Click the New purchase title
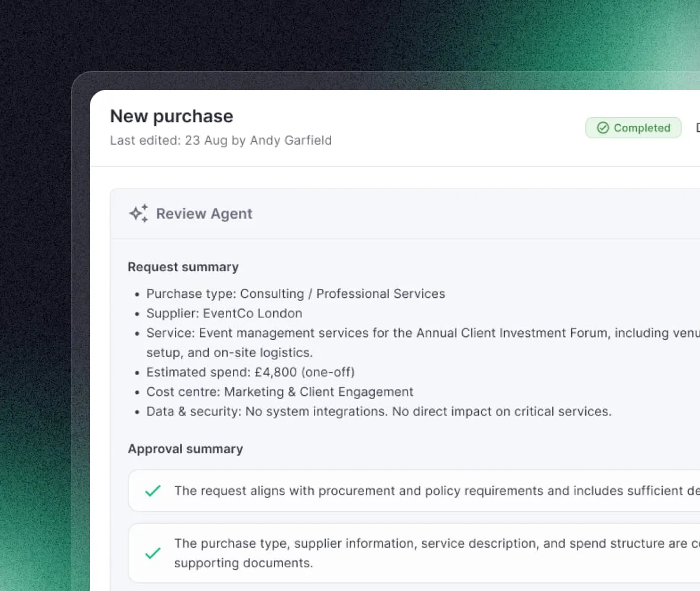This screenshot has width=700, height=591. tap(171, 116)
